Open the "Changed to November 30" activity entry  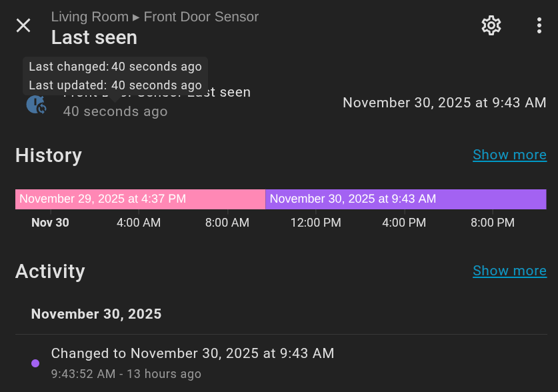coord(193,353)
